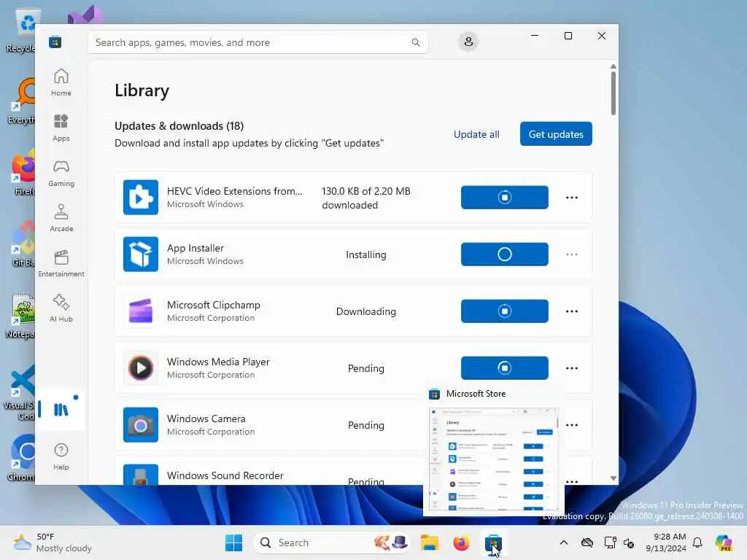Open more options for Windows Camera
The height and width of the screenshot is (560, 747).
(x=572, y=425)
